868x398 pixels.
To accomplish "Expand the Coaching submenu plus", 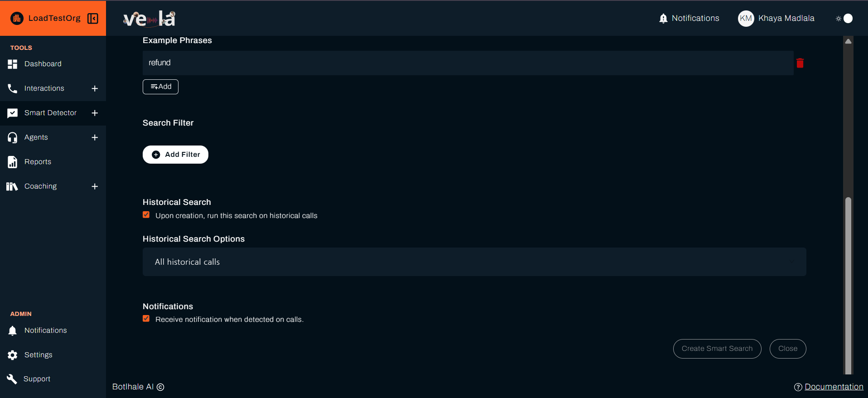I will [95, 186].
